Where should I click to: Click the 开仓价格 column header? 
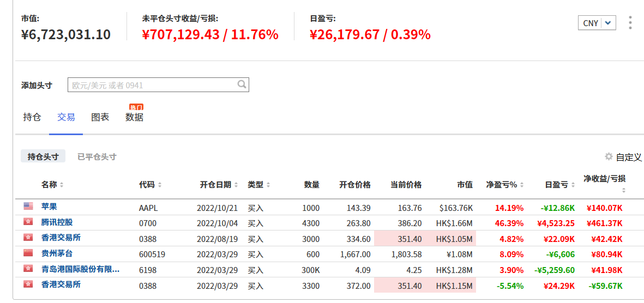355,185
